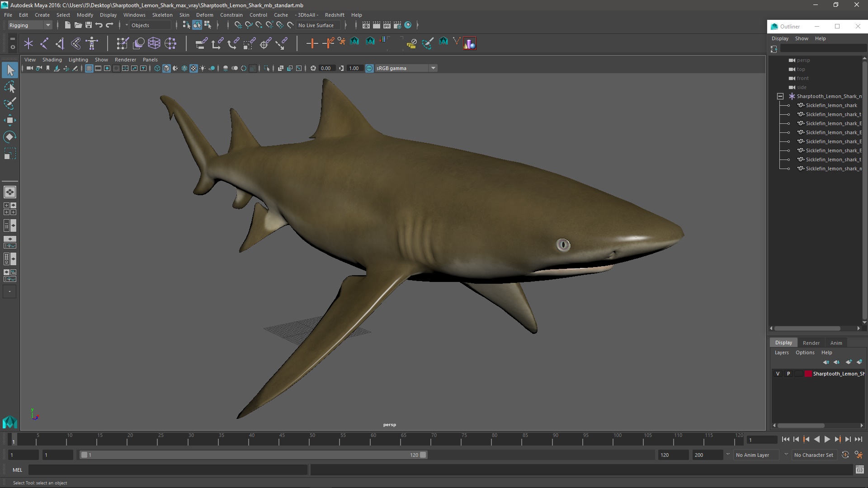Open the Skeleton menu
Viewport: 868px width, 488px height.
162,15
